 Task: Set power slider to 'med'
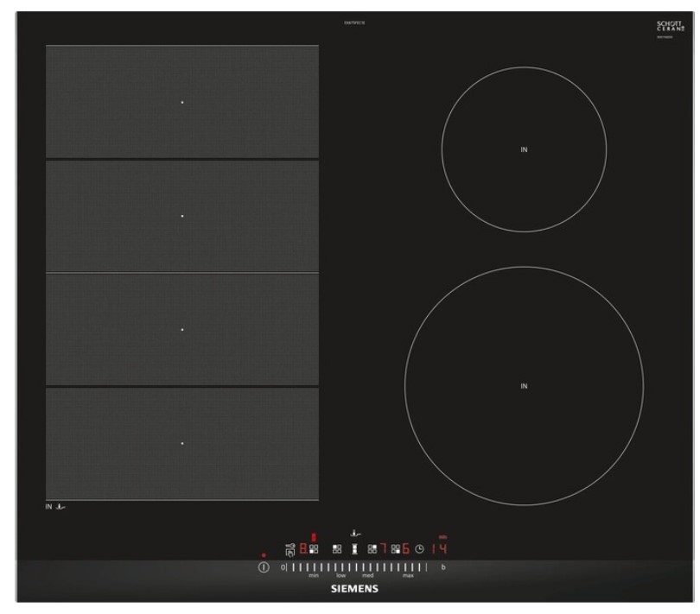(367, 567)
